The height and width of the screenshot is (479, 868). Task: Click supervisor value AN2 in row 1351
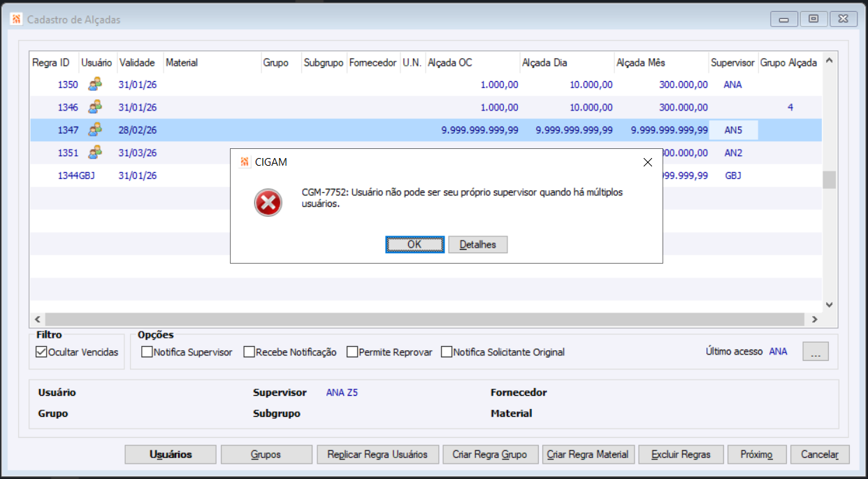[733, 153]
